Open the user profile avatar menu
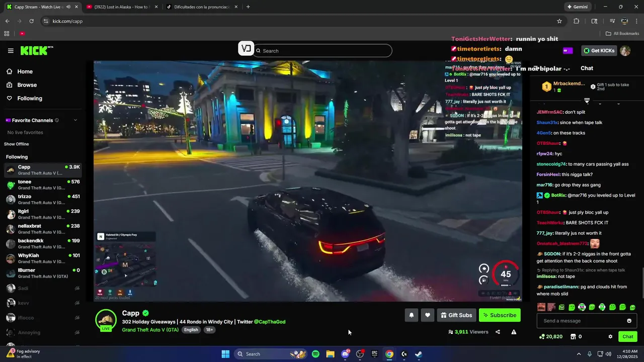The width and height of the screenshot is (644, 362). (x=625, y=51)
